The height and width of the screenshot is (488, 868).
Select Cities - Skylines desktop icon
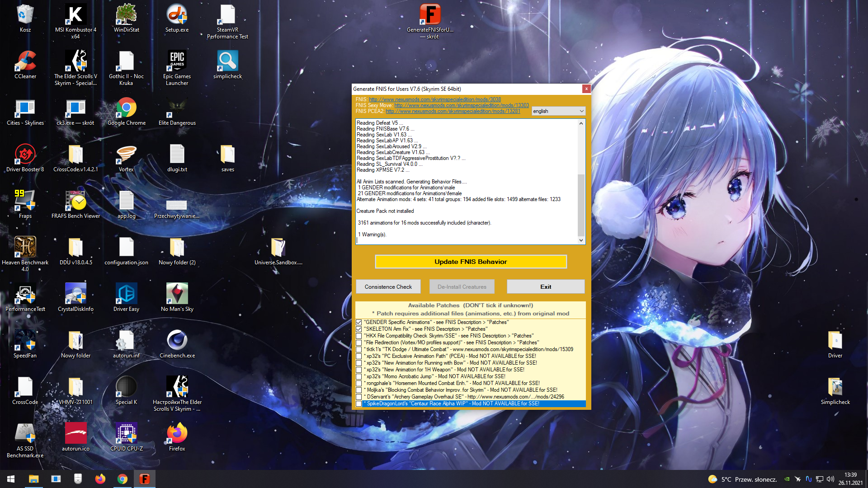coord(25,112)
